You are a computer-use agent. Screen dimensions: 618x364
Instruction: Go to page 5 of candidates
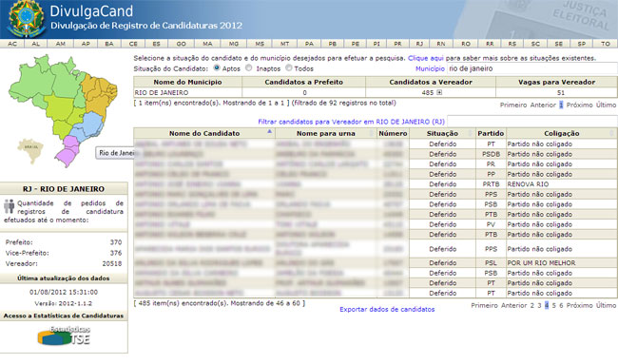[553, 305]
